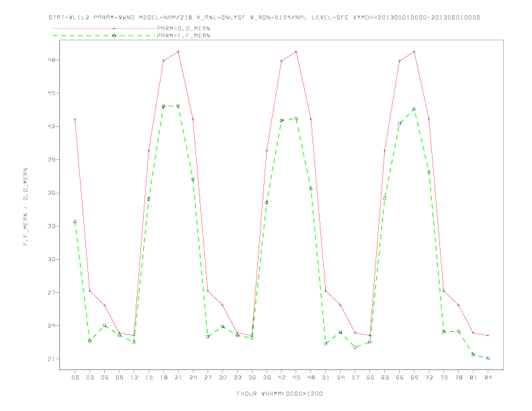Viewport: 532px width, 411px height.
Task: Click the 57 forecast hour label
Action: (x=355, y=377)
